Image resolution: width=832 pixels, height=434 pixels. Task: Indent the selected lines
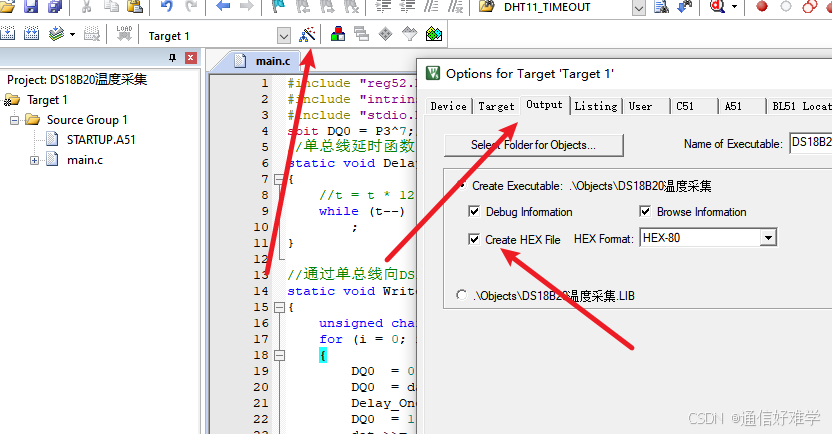tap(383, 6)
